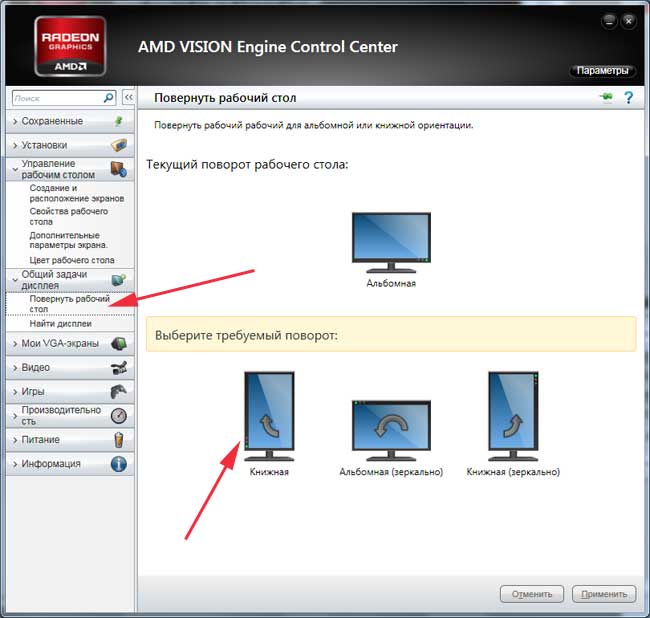The height and width of the screenshot is (618, 650).
Task: Click the green help question mark icon
Action: click(629, 98)
